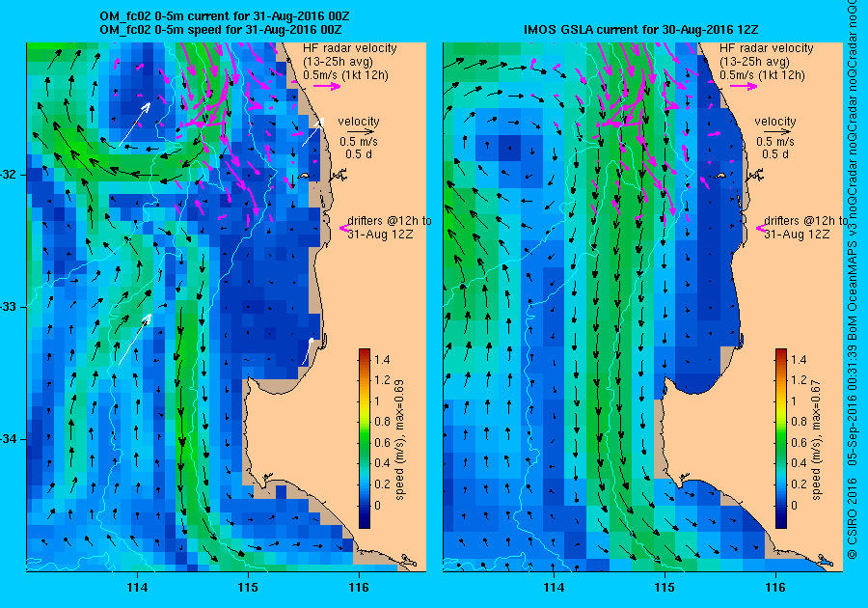Click the 114 longitude label under left map
This screenshot has height=608, width=868.
click(x=137, y=588)
